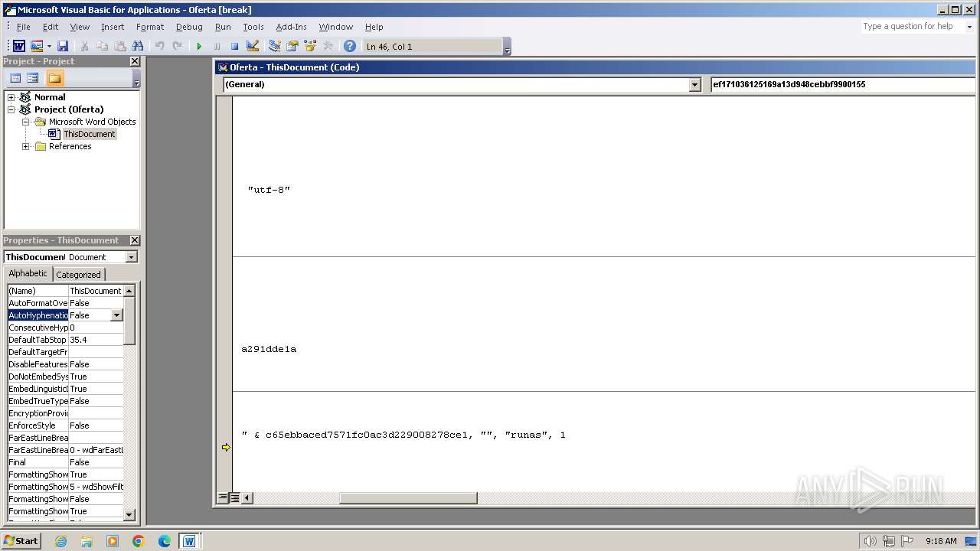Image resolution: width=980 pixels, height=551 pixels.
Task: Toggle Folders view in Project panel
Action: click(54, 78)
